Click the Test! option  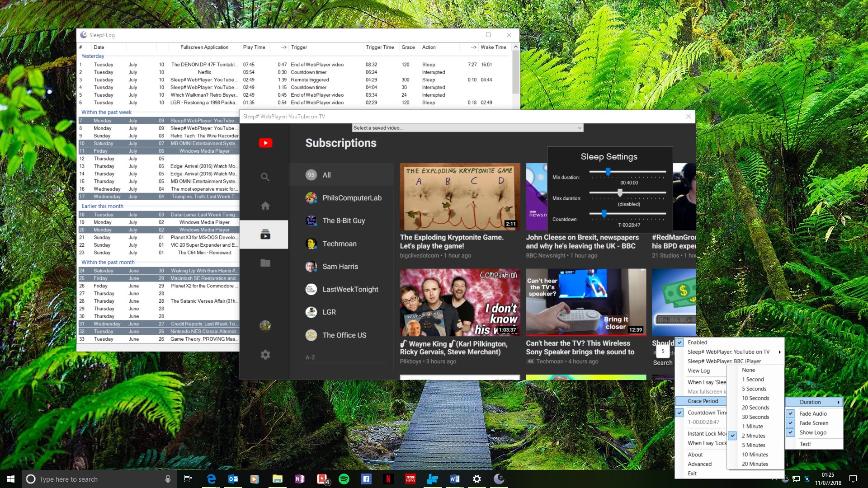tap(805, 444)
